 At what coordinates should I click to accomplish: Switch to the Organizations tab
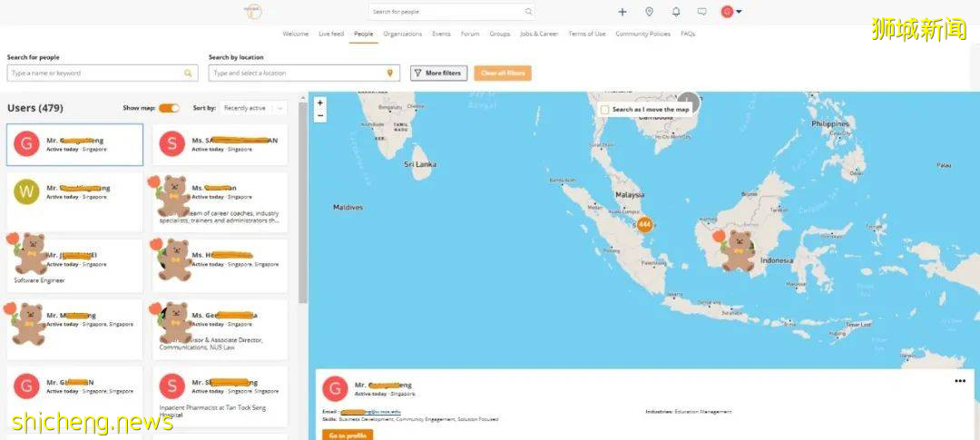[402, 34]
